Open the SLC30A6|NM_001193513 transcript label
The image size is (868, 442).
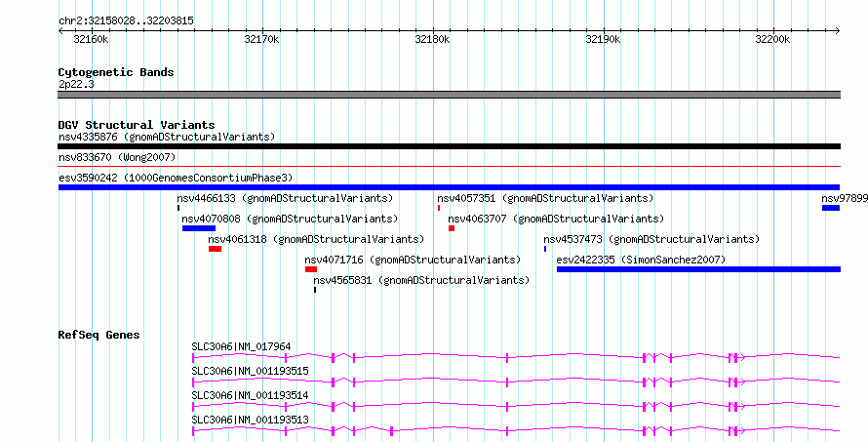(x=251, y=420)
